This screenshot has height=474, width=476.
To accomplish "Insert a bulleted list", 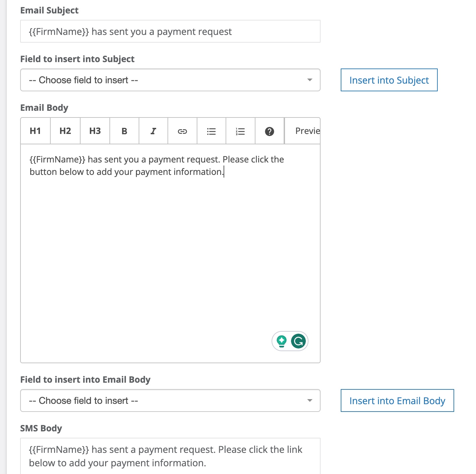I will tap(211, 131).
